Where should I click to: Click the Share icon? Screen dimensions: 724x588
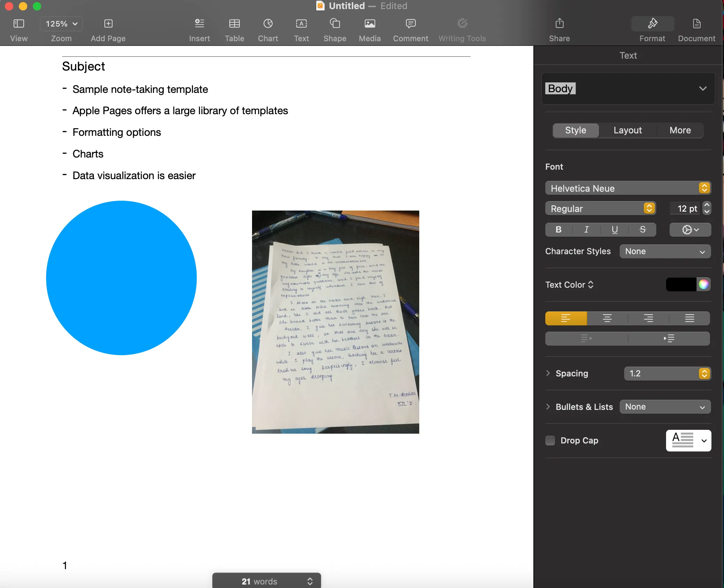pos(559,24)
